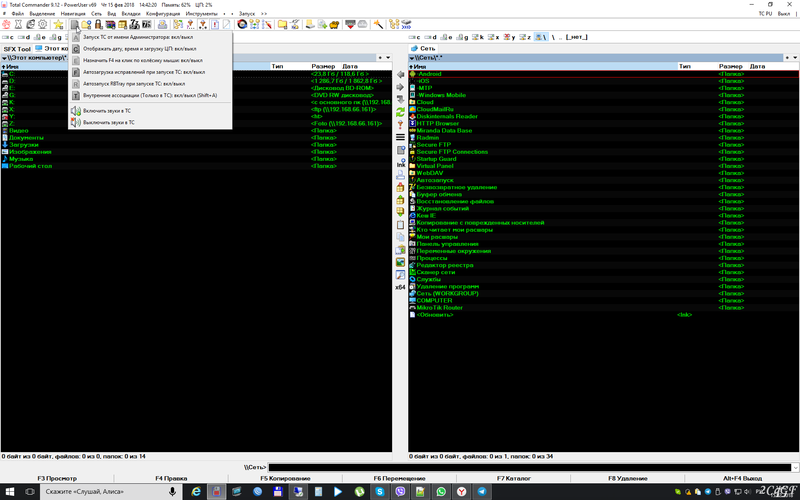Toggle 'Назначить F4 на клик по колёсику мыши'
The height and width of the screenshot is (500, 800).
coord(150,60)
